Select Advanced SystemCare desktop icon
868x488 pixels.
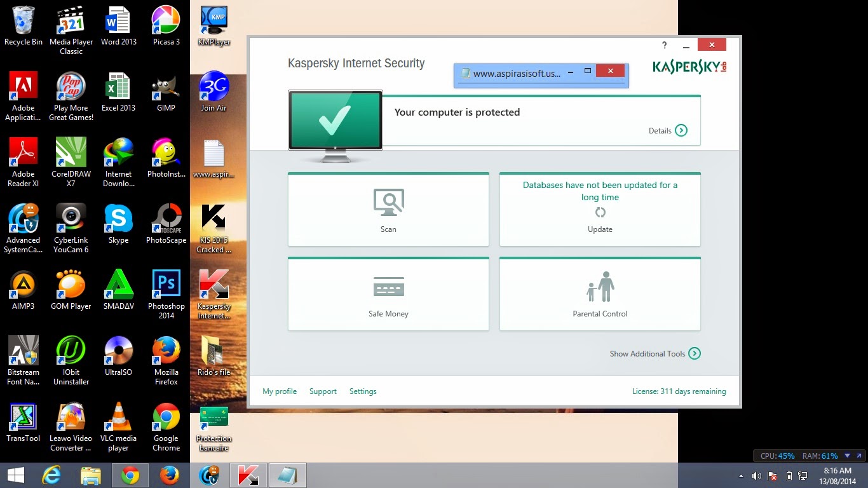[24, 228]
